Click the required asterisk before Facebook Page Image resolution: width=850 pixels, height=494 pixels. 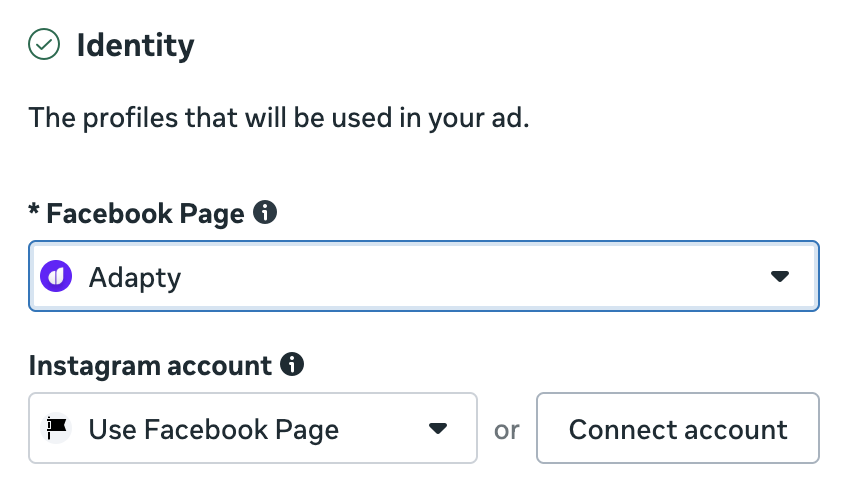pyautogui.click(x=35, y=211)
